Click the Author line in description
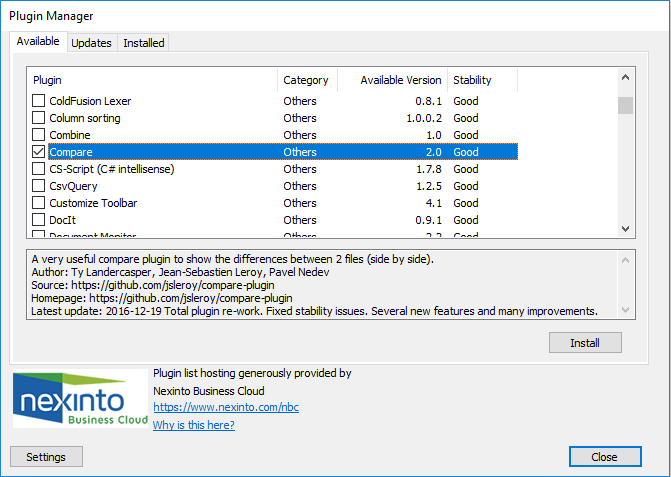The height and width of the screenshot is (477, 671). tap(180, 272)
